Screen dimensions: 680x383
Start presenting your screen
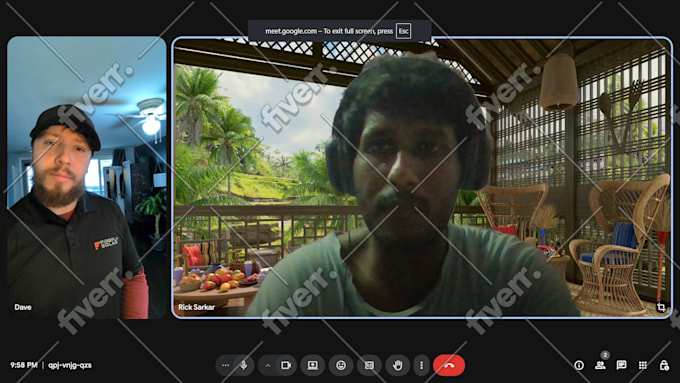coord(313,365)
